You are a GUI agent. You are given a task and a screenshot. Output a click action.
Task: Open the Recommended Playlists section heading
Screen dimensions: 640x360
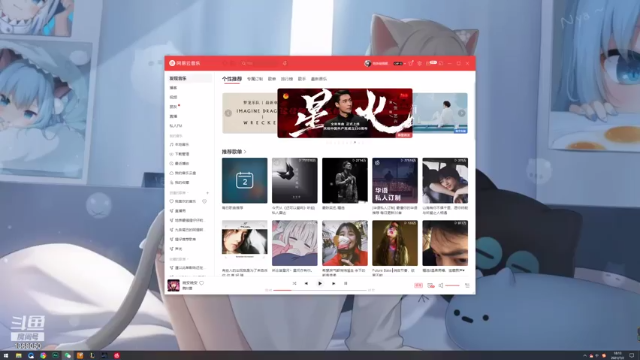[x=234, y=151]
